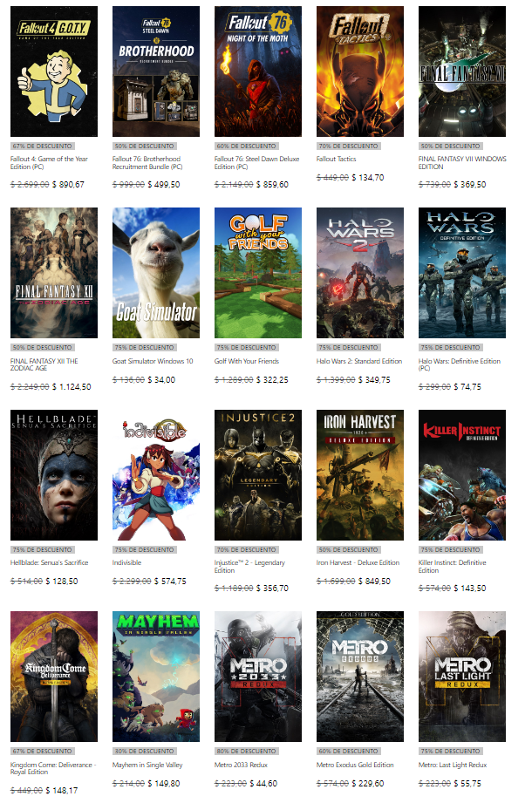Image resolution: width=532 pixels, height=803 pixels.
Task: Select the Metro Last Light Redux cover
Action: [462, 676]
